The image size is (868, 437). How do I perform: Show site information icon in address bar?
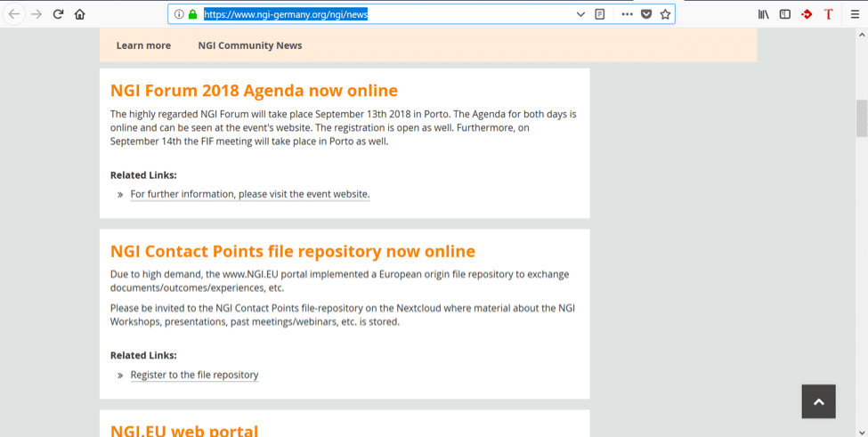pos(179,14)
